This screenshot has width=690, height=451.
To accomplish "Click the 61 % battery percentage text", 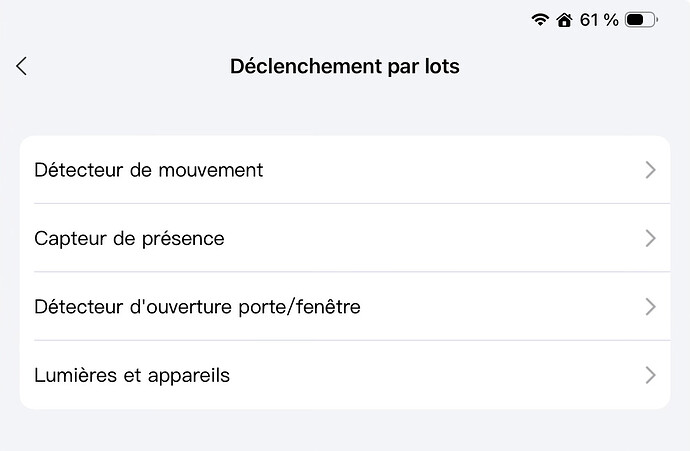I will (599, 19).
